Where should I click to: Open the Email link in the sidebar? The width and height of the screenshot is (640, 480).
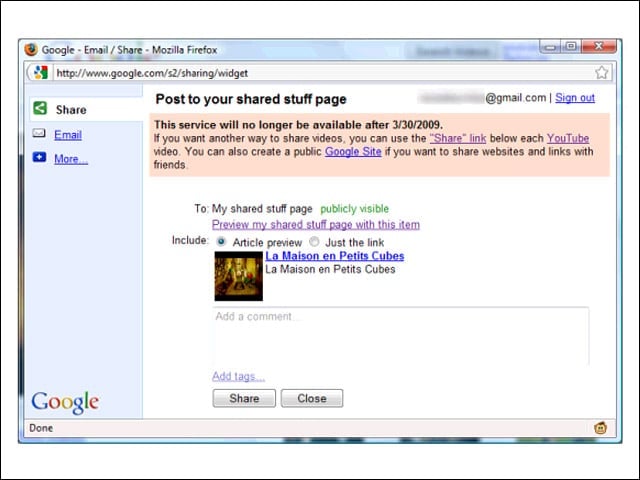[68, 135]
